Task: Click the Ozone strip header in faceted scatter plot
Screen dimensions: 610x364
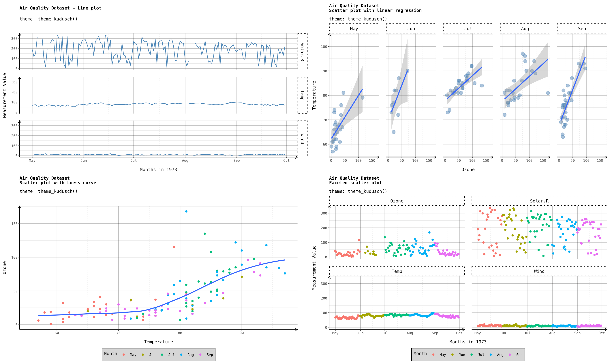Action: point(397,201)
